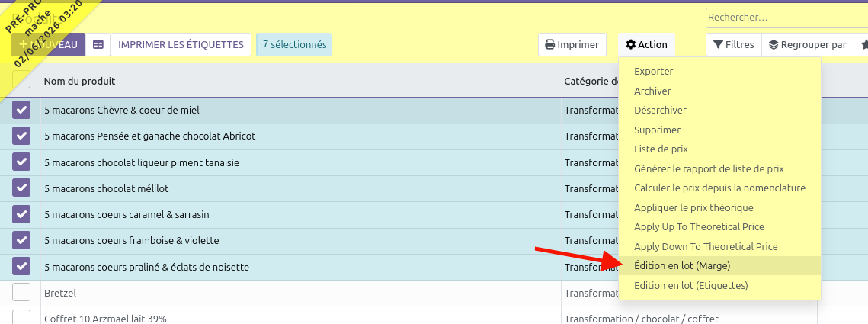Check the Coffret 10 Arzmael lait 39% checkbox
The image size is (868, 324).
pyautogui.click(x=21, y=318)
